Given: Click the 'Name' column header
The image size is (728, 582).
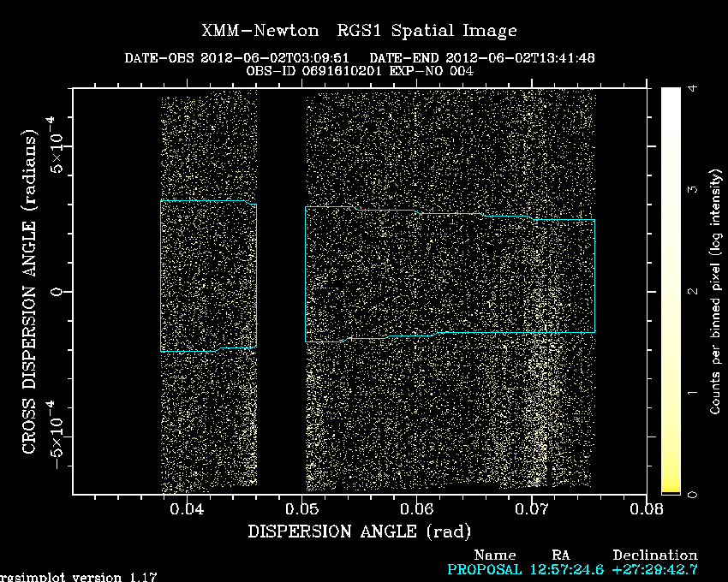Looking at the screenshot, I should tap(495, 555).
